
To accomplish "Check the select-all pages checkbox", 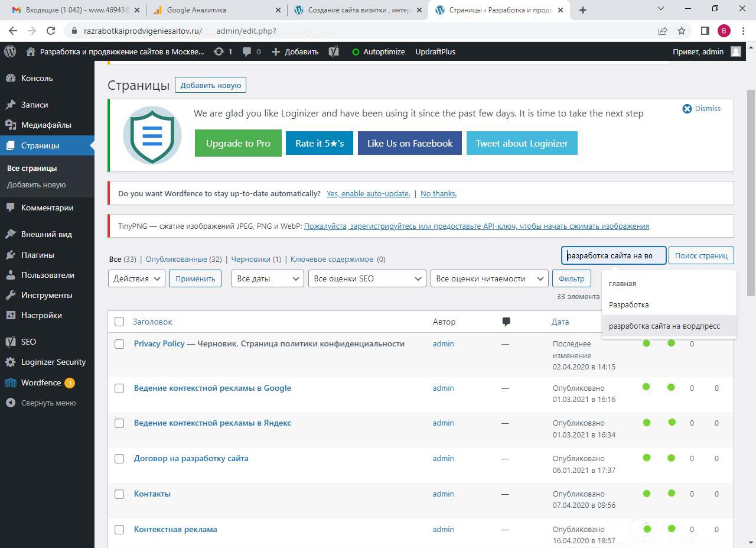I will click(119, 322).
